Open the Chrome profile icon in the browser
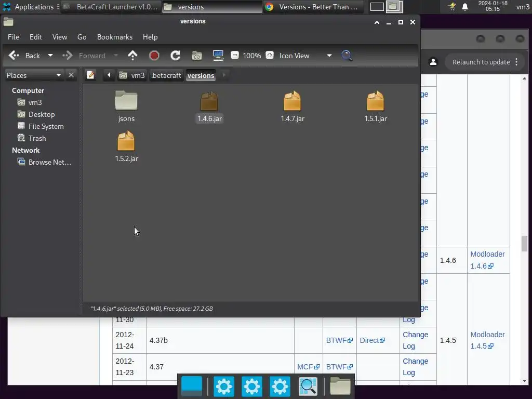Screen dimensions: 532x399 [433, 62]
